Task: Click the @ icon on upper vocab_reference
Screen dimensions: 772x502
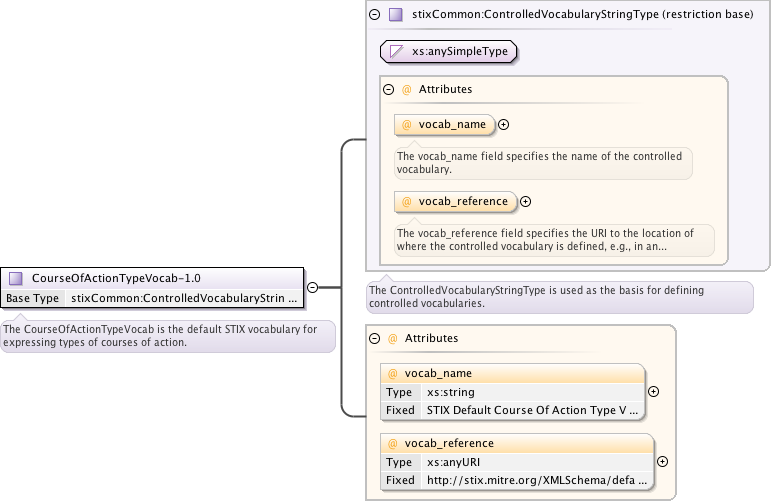Action: tap(407, 201)
